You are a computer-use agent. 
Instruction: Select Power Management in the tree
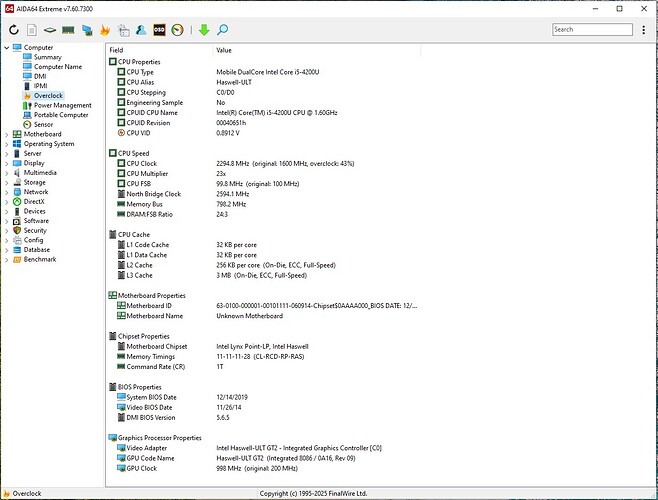point(62,105)
